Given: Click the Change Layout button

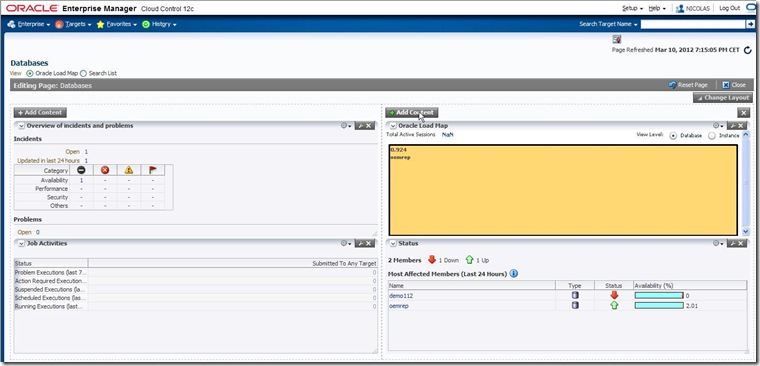Looking at the screenshot, I should (723, 98).
